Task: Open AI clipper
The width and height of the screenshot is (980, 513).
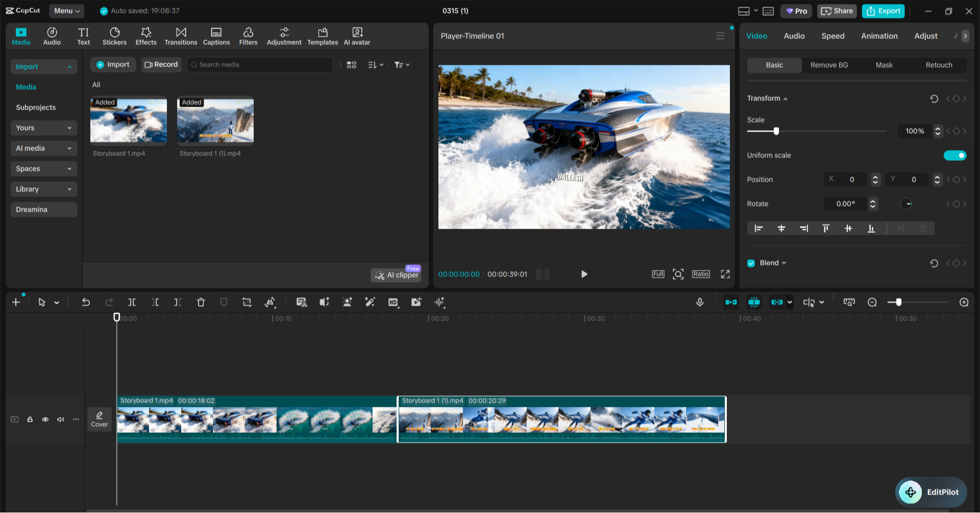Action: (x=396, y=275)
